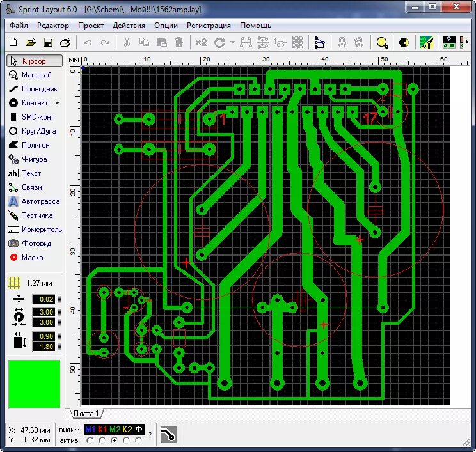Select the Курсор tool
This screenshot has width=476, height=452.
[35, 61]
